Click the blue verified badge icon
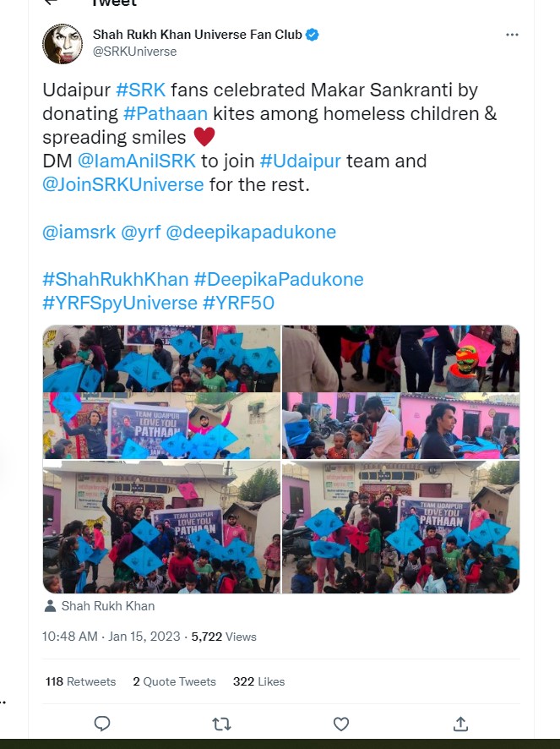The image size is (560, 749). click(313, 35)
